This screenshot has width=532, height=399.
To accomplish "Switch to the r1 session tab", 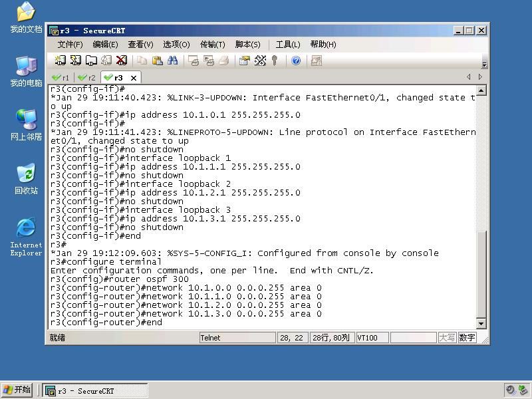I will pyautogui.click(x=61, y=78).
